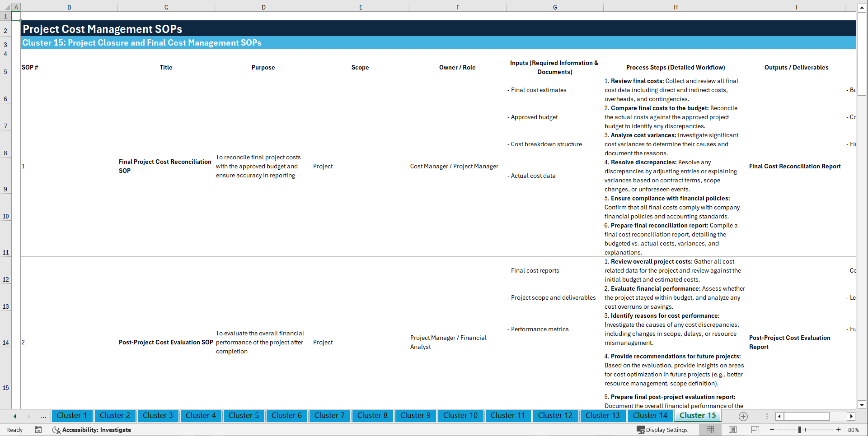Zoom in using the plus button

tap(839, 430)
